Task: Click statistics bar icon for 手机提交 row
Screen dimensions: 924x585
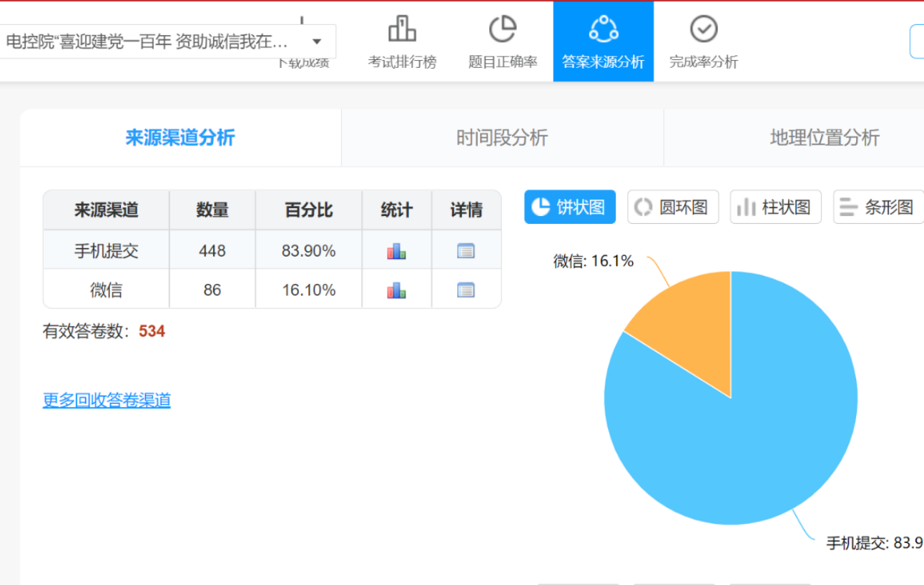Action: pyautogui.click(x=396, y=251)
